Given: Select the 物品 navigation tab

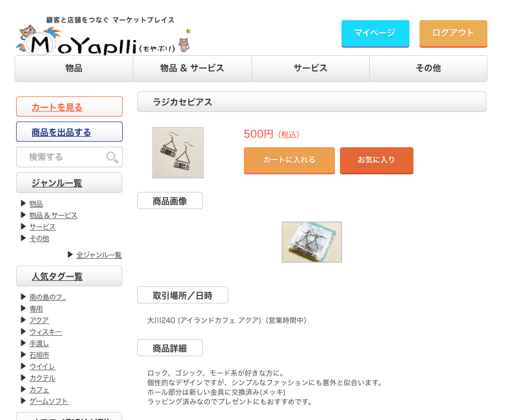Looking at the screenshot, I should [74, 68].
